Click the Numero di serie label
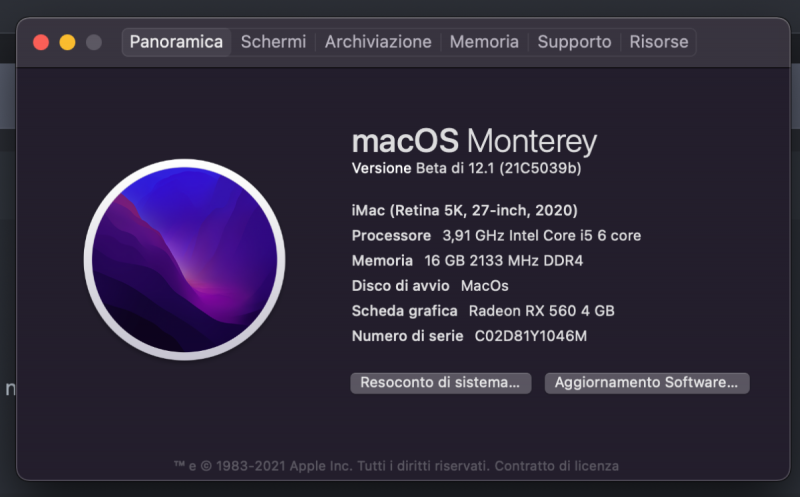800x497 pixels. pyautogui.click(x=408, y=336)
